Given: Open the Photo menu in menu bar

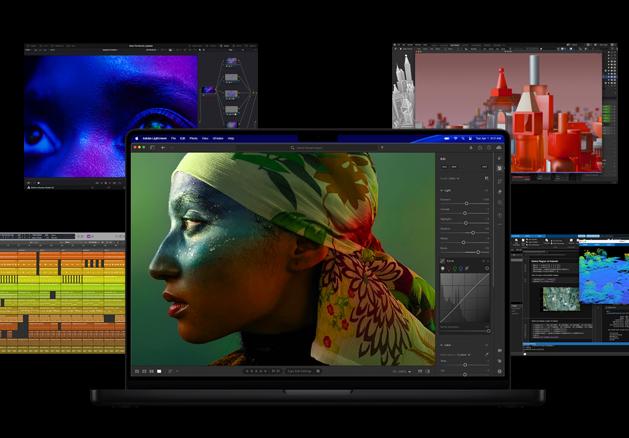Looking at the screenshot, I should tap(195, 138).
